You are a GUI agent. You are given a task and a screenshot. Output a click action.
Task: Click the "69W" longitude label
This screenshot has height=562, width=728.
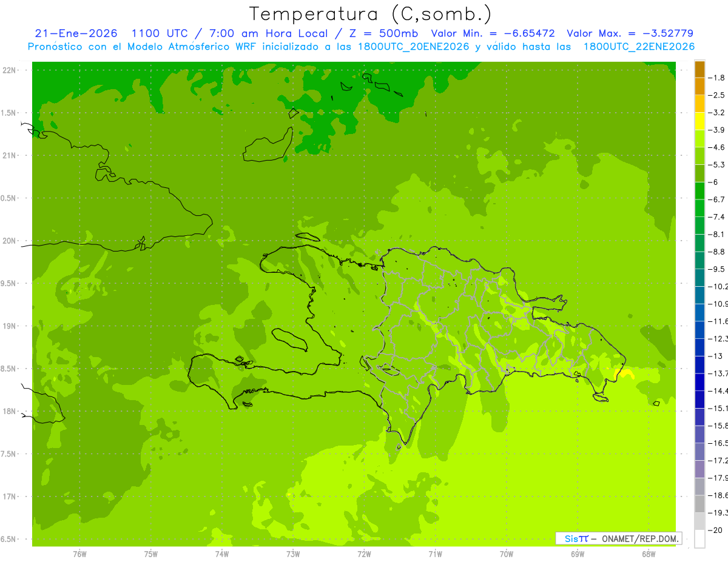(578, 554)
